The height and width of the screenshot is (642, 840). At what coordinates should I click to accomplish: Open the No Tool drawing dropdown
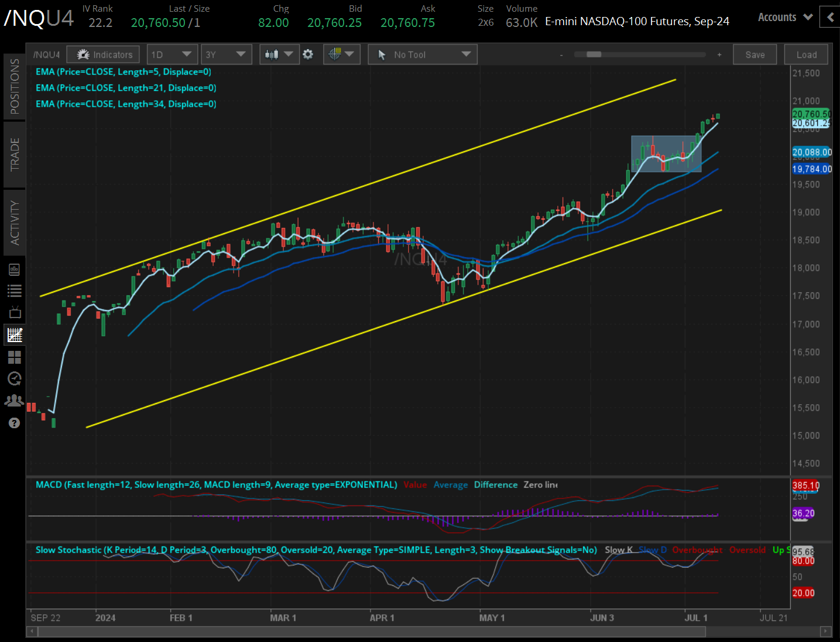pyautogui.click(x=423, y=54)
